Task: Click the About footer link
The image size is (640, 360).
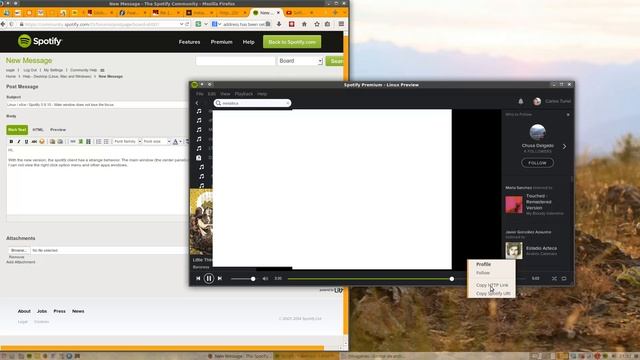Action: click(x=24, y=311)
